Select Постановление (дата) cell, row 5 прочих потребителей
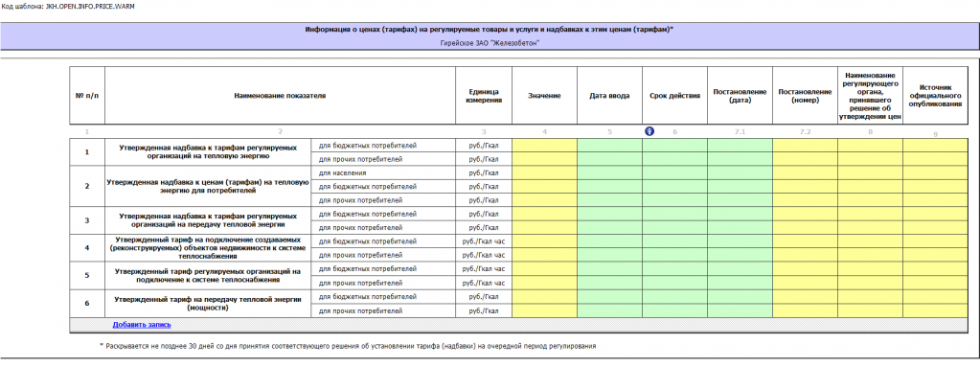Screen dimensions: 980x367 click(x=740, y=283)
